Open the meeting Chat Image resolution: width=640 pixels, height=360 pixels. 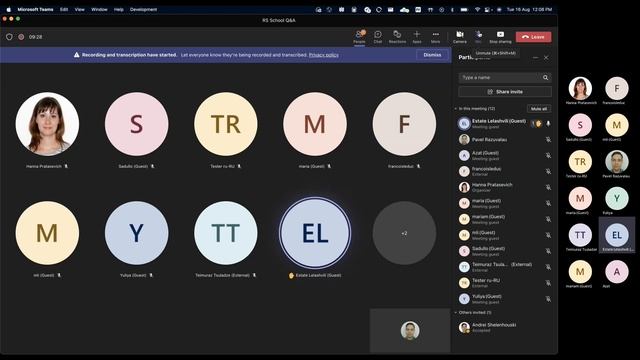coord(378,36)
